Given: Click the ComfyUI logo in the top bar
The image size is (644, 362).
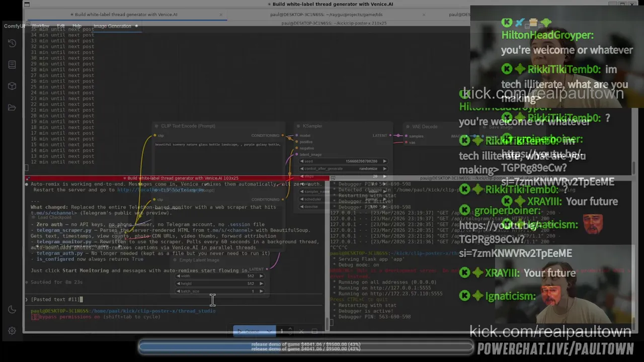Looking at the screenshot, I should point(14,26).
